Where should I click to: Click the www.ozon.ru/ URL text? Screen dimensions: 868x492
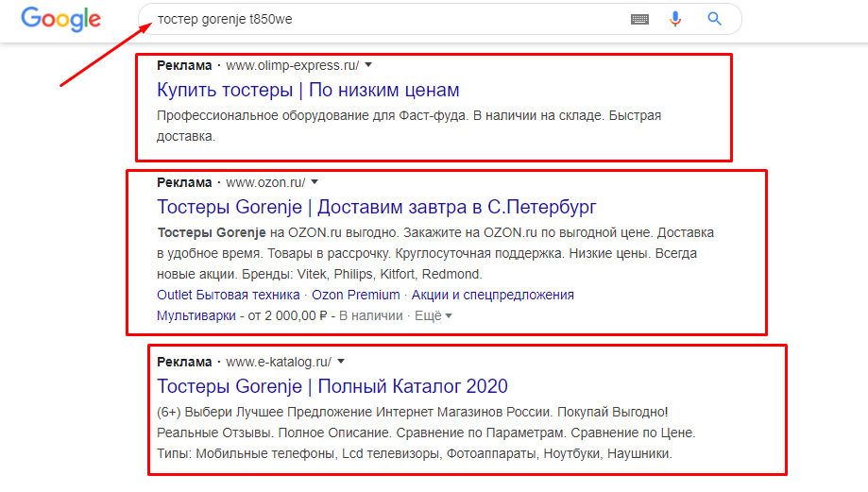pos(265,182)
